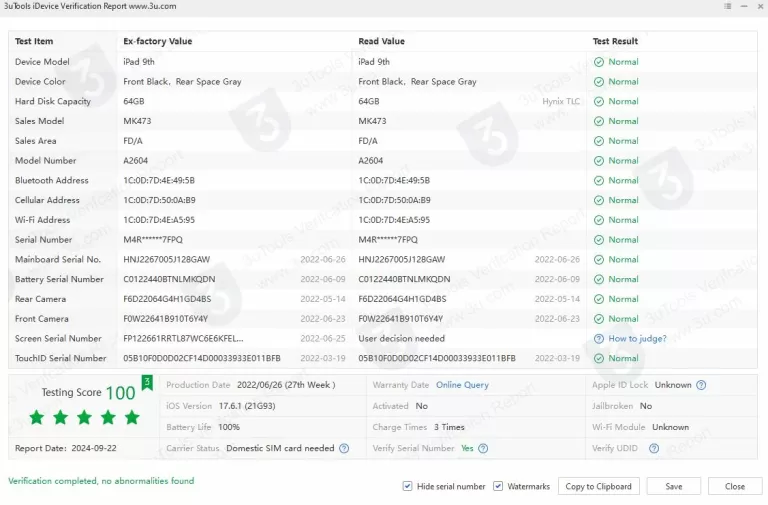Click the Ex-factory iPad 9th value
768x505 pixels.
pyautogui.click(x=139, y=62)
